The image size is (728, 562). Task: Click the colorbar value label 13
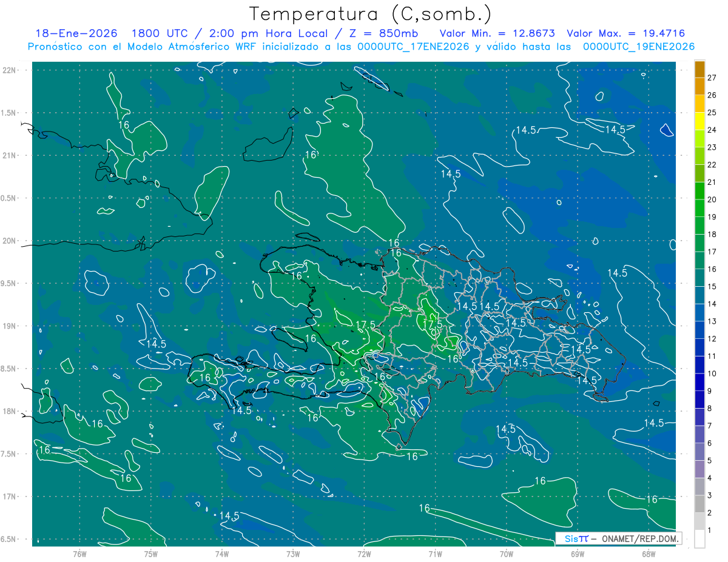point(712,321)
